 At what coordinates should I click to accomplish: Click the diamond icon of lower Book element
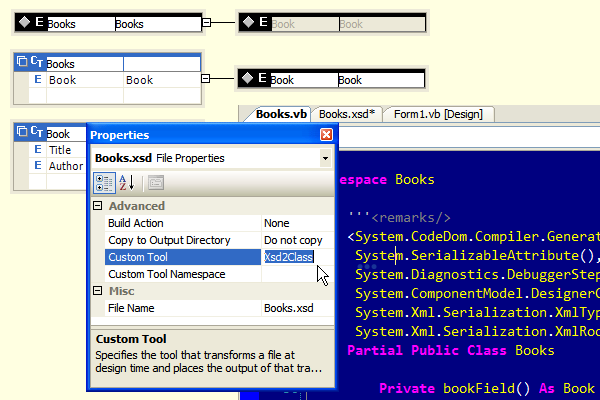click(x=248, y=78)
